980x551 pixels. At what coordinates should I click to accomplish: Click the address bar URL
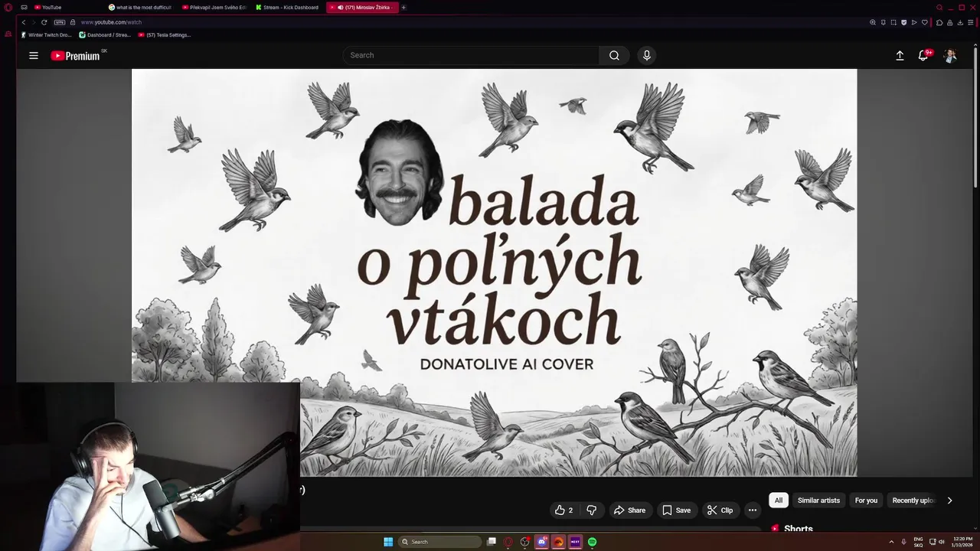[x=112, y=22]
